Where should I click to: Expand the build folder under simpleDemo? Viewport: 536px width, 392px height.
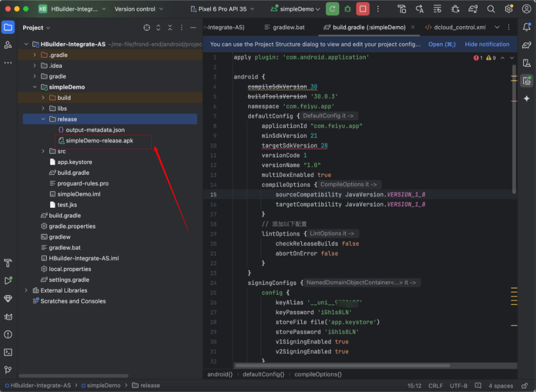click(43, 98)
